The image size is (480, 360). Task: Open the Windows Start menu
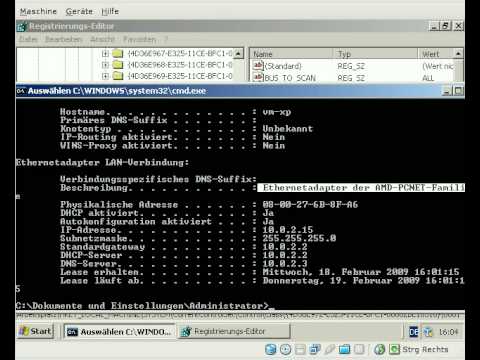(x=36, y=331)
